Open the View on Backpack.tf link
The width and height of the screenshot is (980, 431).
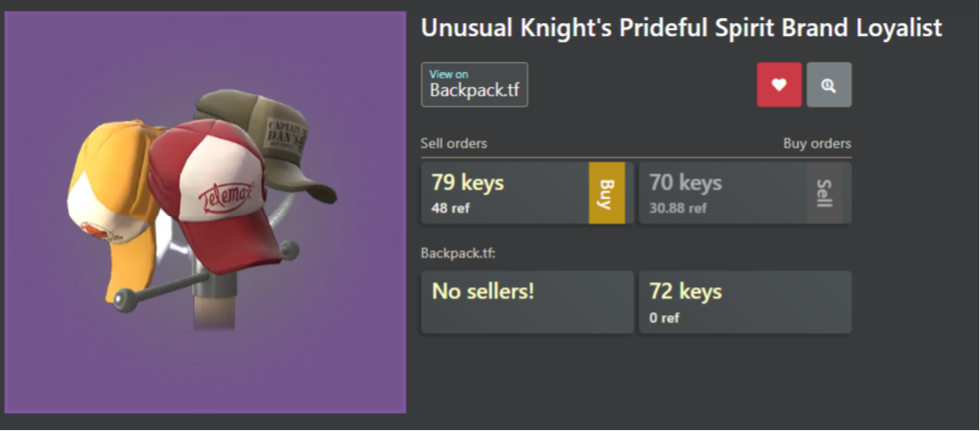click(474, 85)
